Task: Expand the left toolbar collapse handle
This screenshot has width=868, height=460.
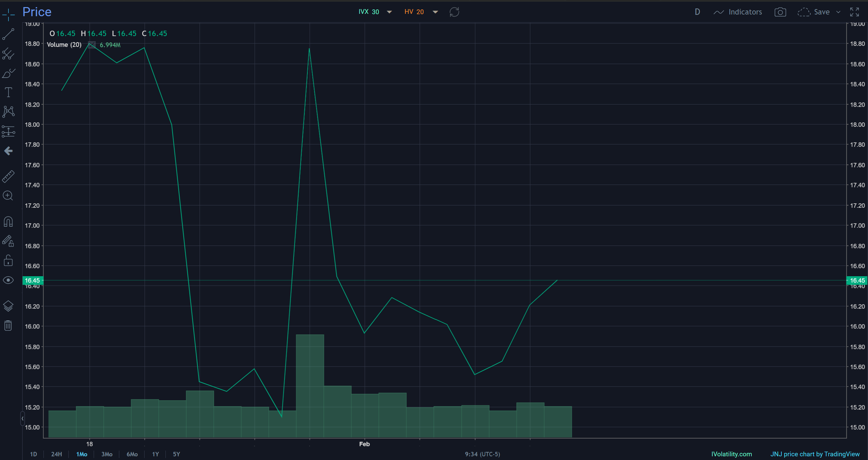Action: click(x=22, y=419)
